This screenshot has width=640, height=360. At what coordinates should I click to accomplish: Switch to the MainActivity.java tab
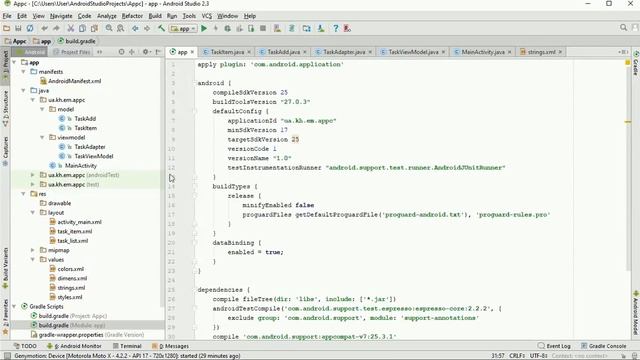point(482,52)
